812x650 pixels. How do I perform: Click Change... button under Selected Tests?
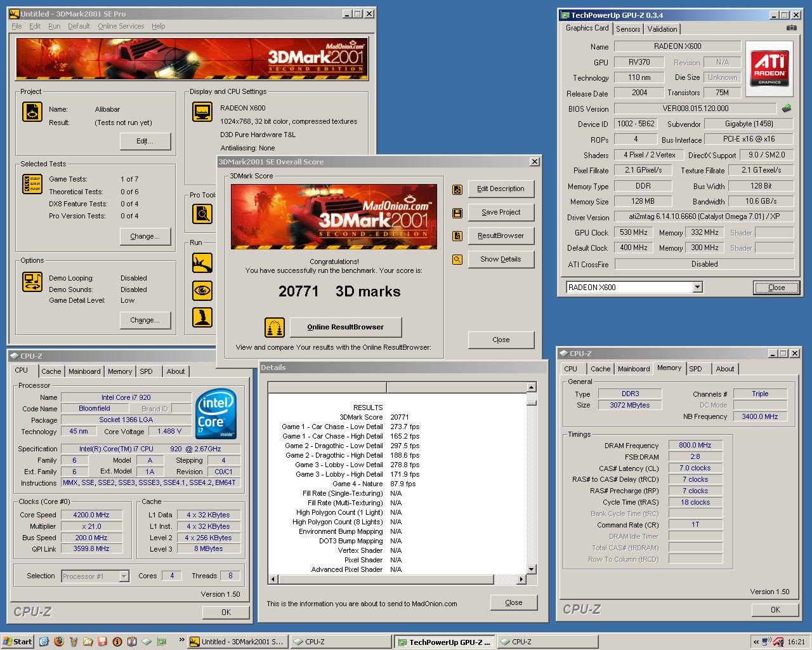[145, 236]
